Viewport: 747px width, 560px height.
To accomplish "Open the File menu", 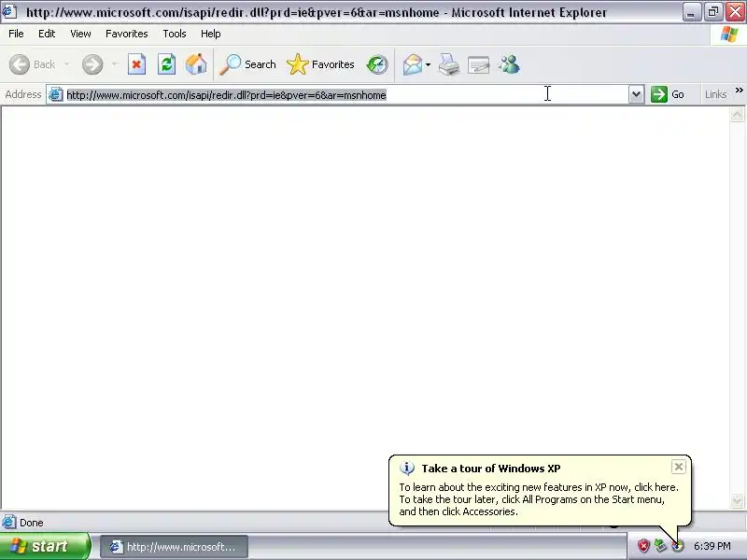I will pyautogui.click(x=16, y=34).
